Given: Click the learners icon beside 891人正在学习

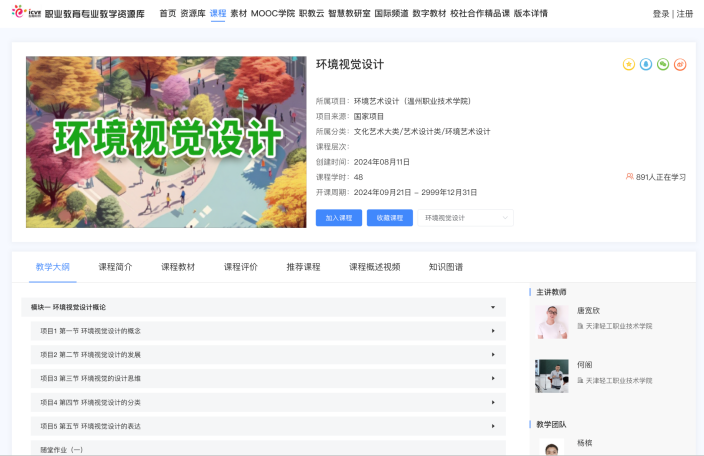Looking at the screenshot, I should 629,177.
